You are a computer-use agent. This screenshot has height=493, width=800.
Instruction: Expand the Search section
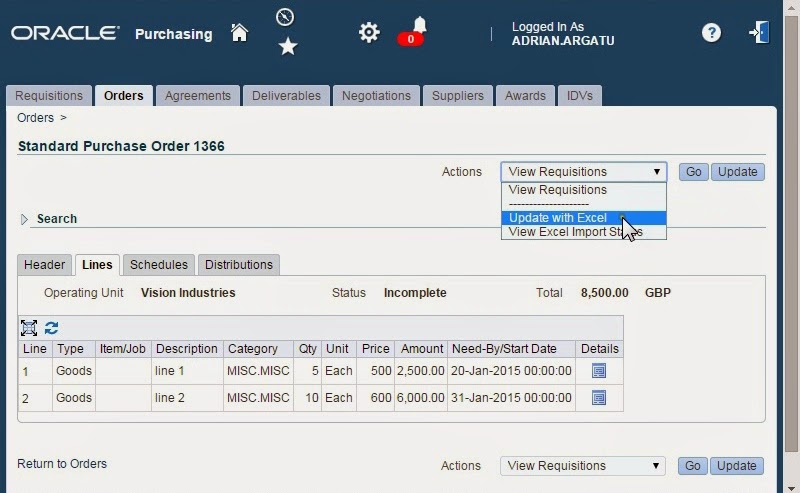24,219
